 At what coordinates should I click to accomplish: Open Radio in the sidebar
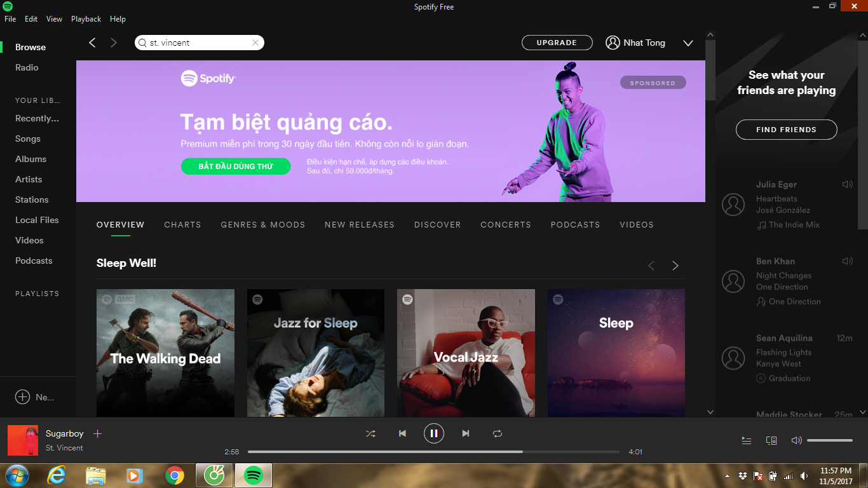[x=27, y=67]
